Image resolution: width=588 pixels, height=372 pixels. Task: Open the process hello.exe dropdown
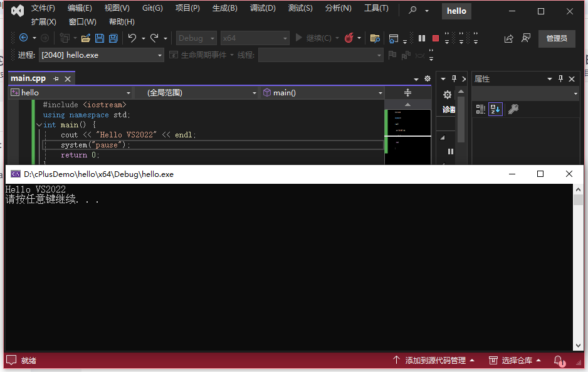click(x=102, y=55)
